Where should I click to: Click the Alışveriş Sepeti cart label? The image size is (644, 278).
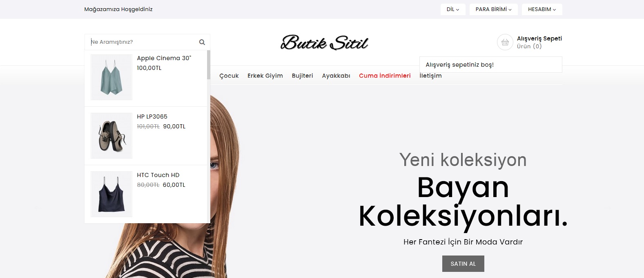[539, 38]
